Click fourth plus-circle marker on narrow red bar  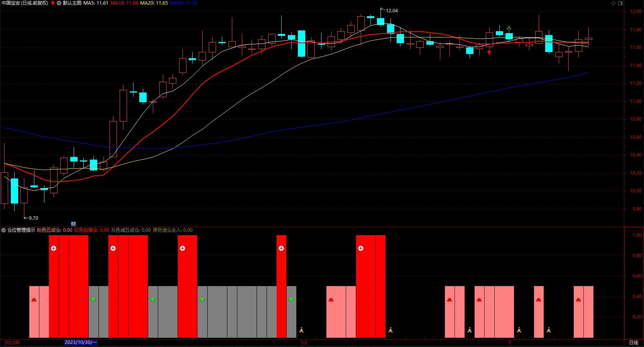[x=281, y=248]
